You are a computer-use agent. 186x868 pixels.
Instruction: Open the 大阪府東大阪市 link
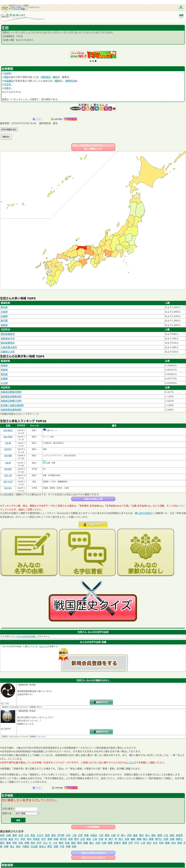[x=9, y=347]
